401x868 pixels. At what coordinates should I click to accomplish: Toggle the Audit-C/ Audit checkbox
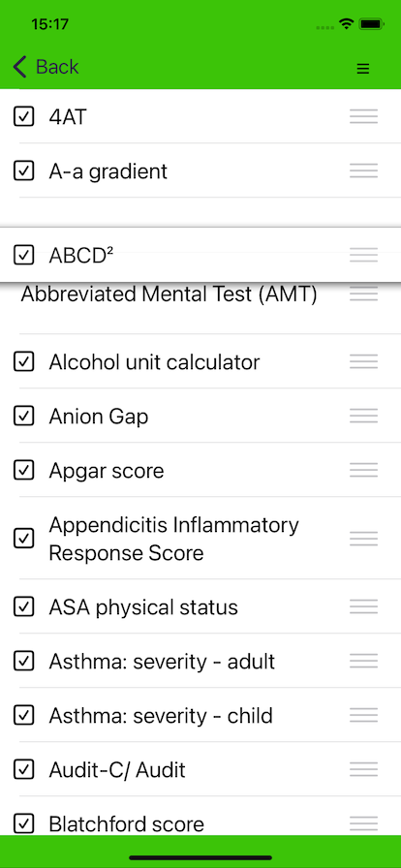point(24,769)
